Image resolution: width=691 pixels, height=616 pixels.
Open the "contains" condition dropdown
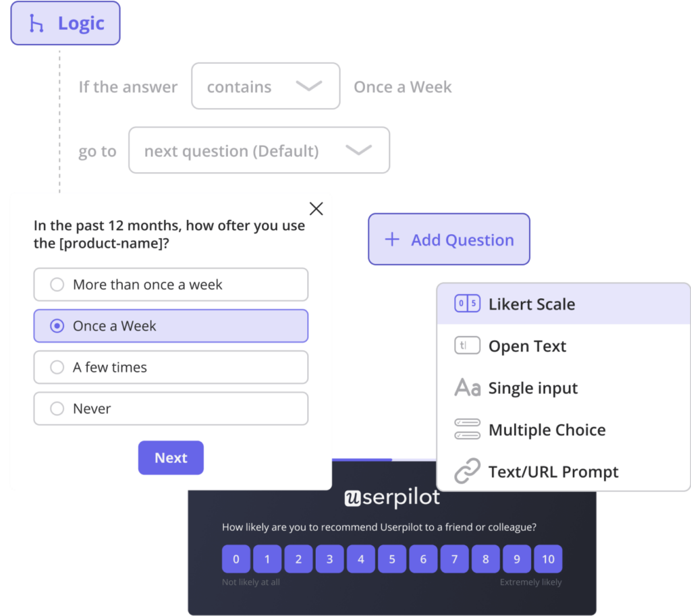click(265, 86)
